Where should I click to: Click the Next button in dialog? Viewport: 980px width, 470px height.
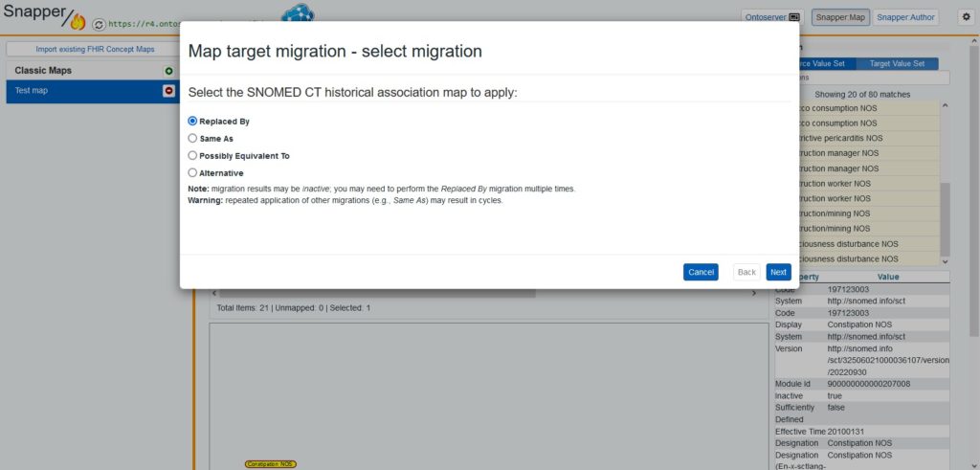pyautogui.click(x=778, y=272)
